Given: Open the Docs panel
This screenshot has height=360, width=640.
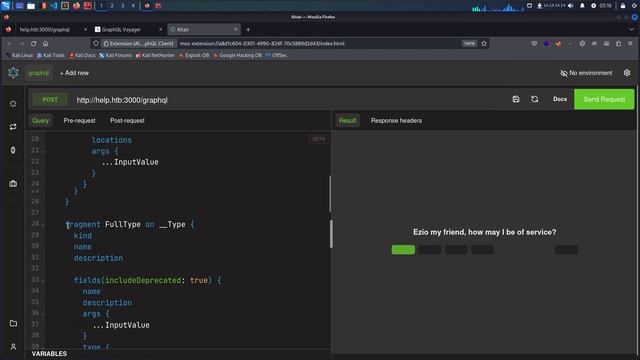Looking at the screenshot, I should (x=560, y=99).
